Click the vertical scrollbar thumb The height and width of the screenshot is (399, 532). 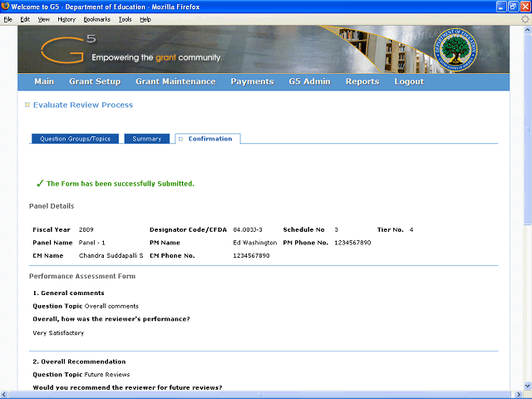click(x=527, y=129)
